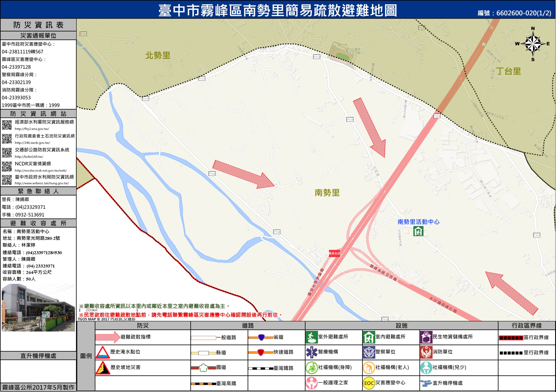Select the 醫療機構 legend icon
The image size is (556, 392).
pyautogui.click(x=311, y=352)
